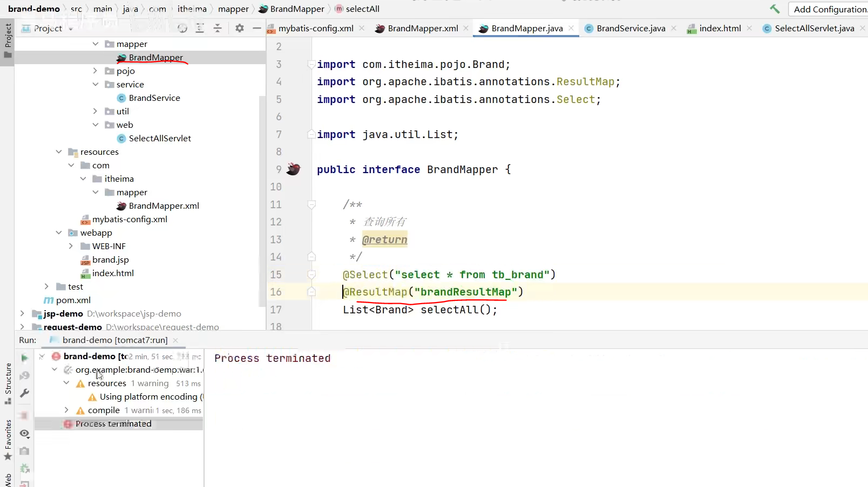The image size is (868, 487).
Task: Hide the Project panel with minus icon
Action: point(257,28)
